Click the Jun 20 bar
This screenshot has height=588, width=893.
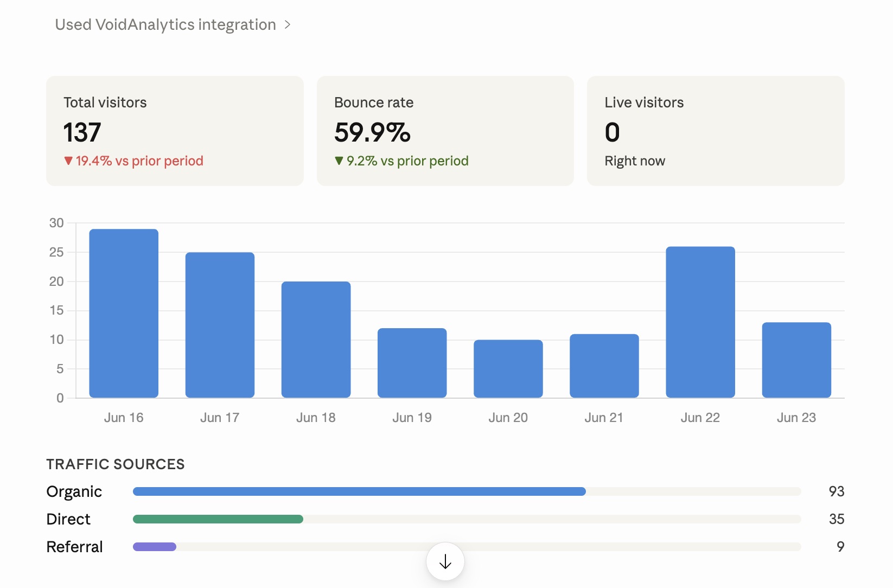pos(508,369)
